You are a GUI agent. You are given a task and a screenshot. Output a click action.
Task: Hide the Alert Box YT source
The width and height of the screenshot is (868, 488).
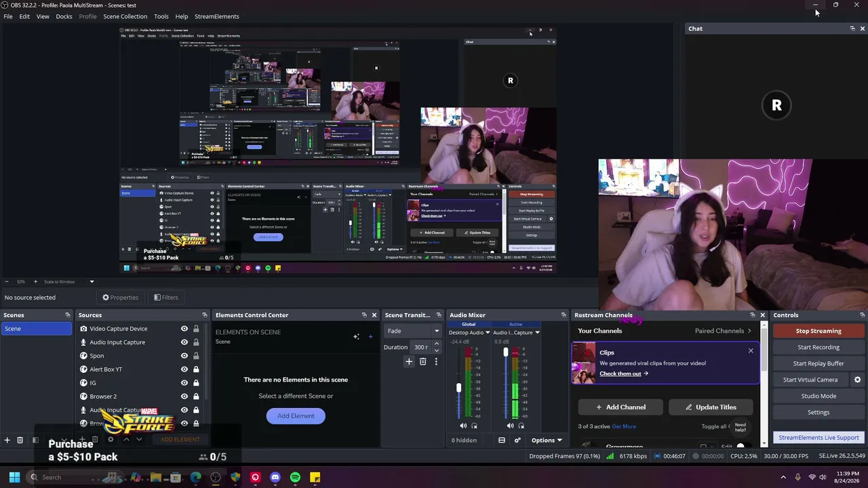tap(184, 369)
